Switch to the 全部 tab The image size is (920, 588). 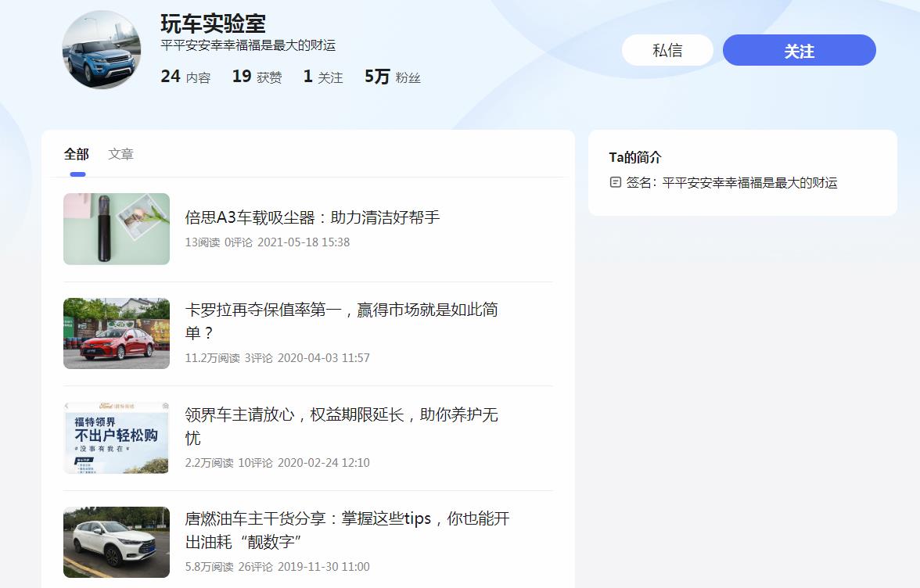point(77,154)
